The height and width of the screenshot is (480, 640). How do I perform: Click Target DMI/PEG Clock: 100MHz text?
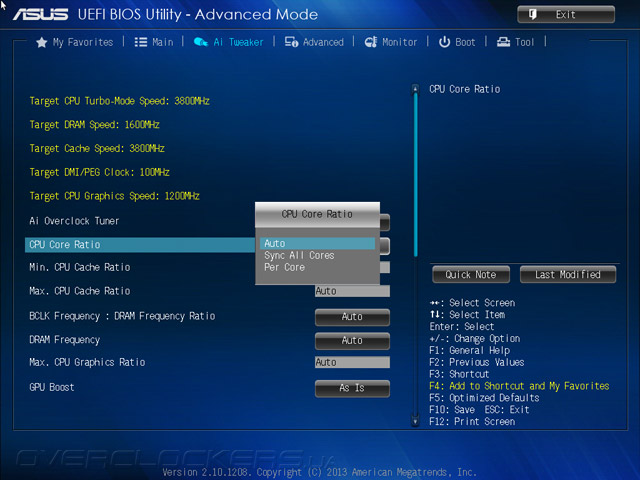[x=99, y=172]
